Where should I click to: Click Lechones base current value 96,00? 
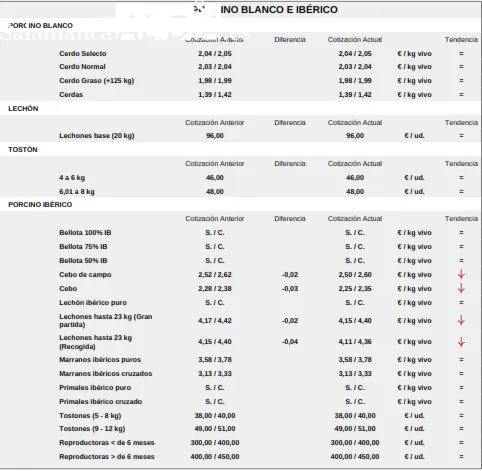click(355, 136)
